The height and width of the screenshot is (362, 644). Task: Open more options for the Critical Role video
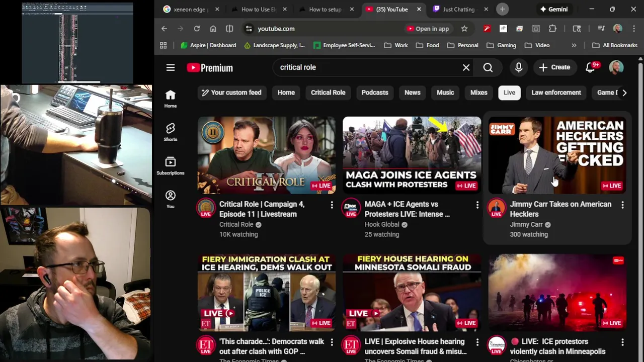(332, 205)
